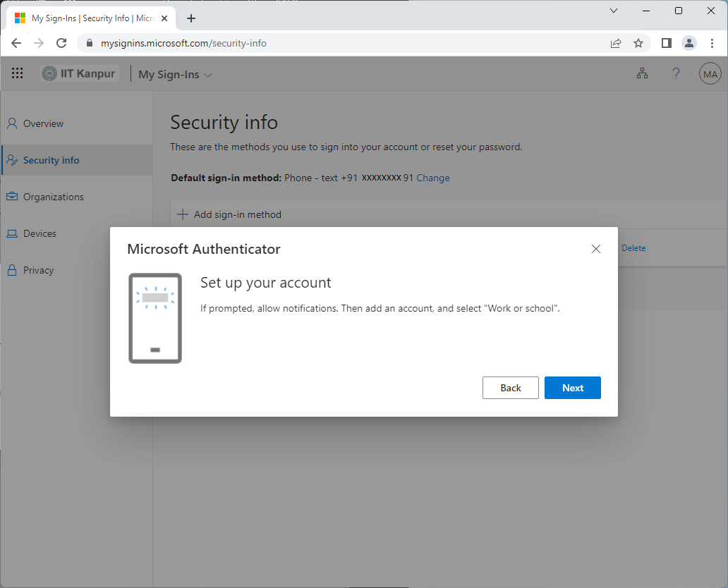The height and width of the screenshot is (588, 728).
Task: Toggle the browser side panel icon
Action: pyautogui.click(x=666, y=43)
